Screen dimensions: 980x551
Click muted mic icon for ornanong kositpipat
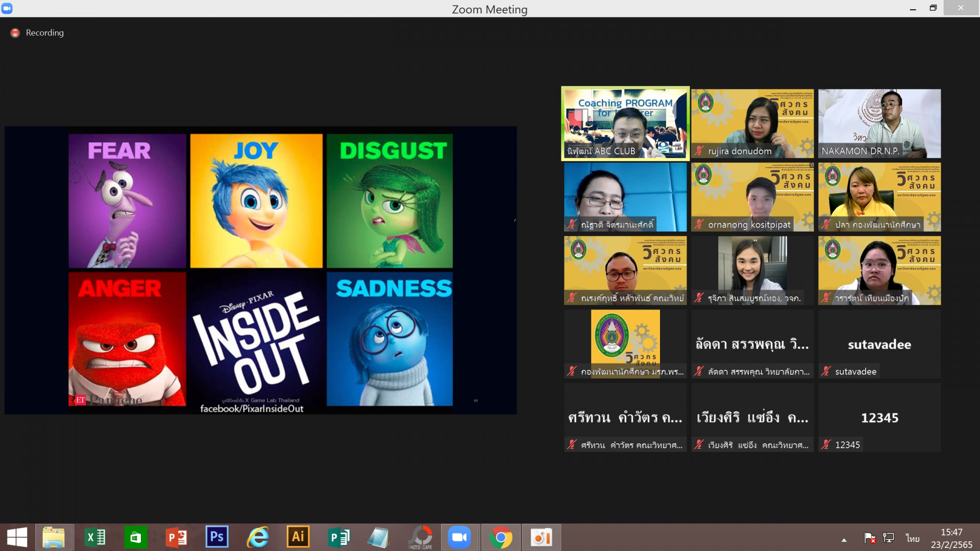[699, 224]
